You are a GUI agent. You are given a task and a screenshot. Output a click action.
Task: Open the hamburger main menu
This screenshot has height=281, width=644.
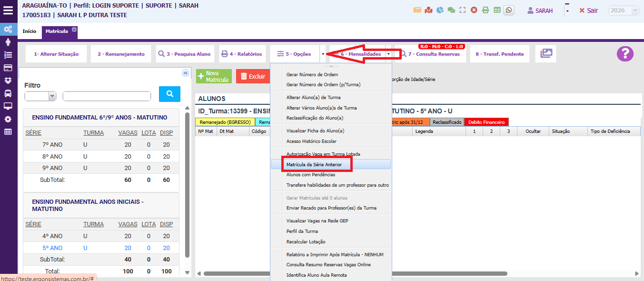coord(8,10)
